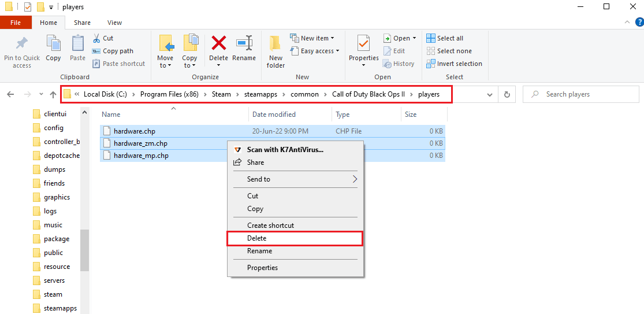Click the Properties ribbon icon
This screenshot has height=314, width=644.
tap(363, 43)
